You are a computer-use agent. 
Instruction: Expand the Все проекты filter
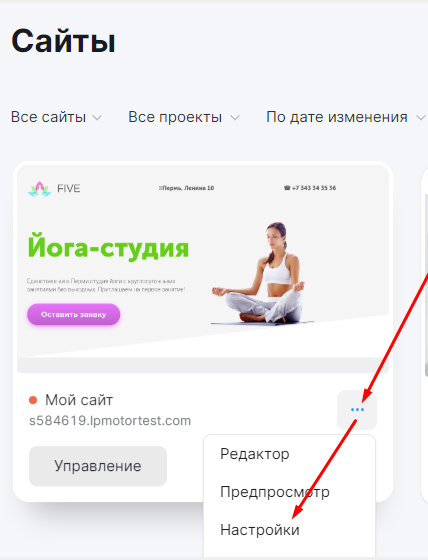(x=184, y=117)
